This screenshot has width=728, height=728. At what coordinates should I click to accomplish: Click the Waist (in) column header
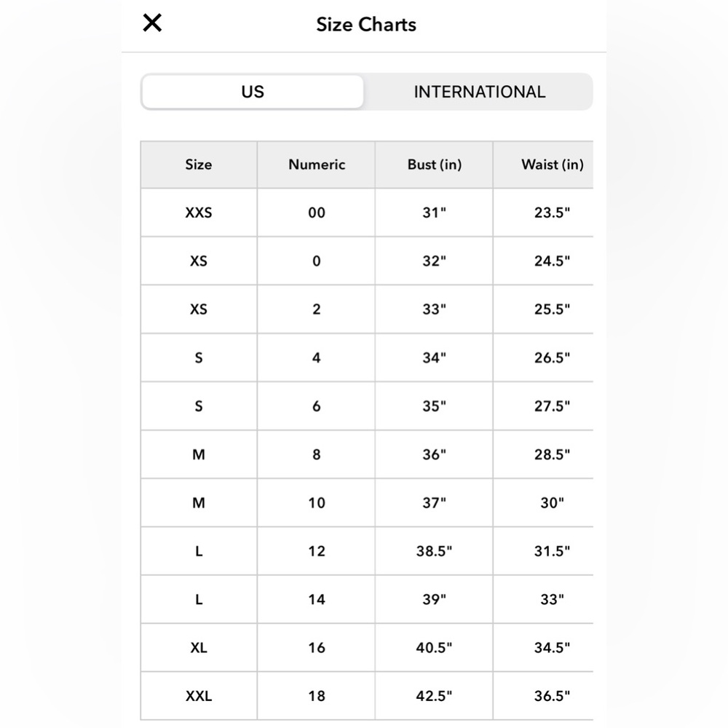pyautogui.click(x=552, y=165)
